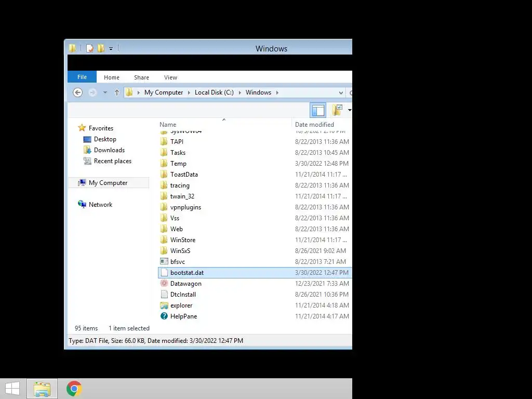Image resolution: width=532 pixels, height=399 pixels.
Task: Click WinSxS date 8/26/2021 9:02 AM
Action: coord(320,250)
